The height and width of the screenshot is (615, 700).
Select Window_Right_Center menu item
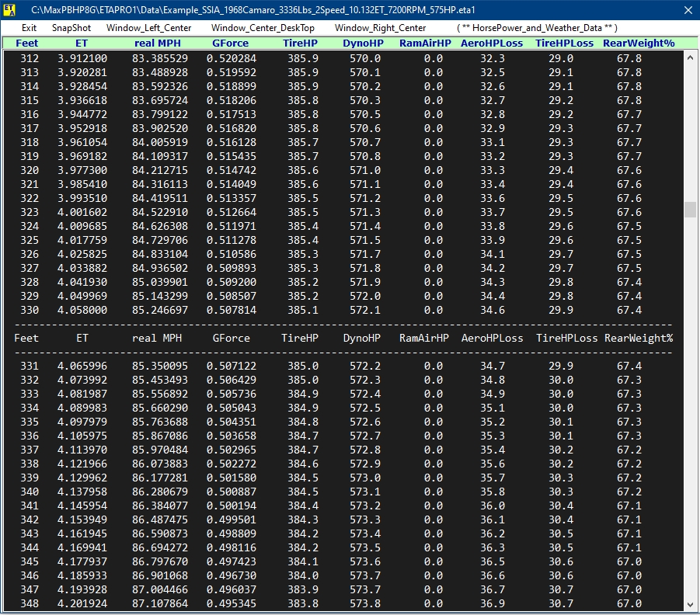point(381,28)
